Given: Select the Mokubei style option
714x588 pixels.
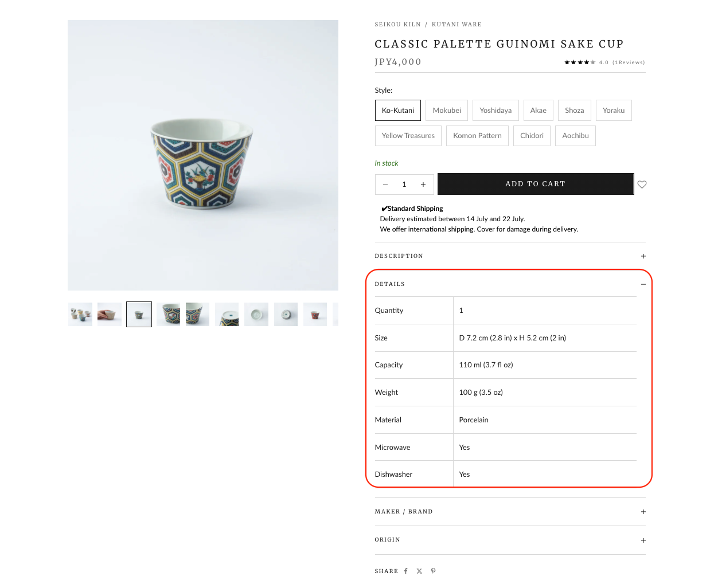Looking at the screenshot, I should point(447,111).
